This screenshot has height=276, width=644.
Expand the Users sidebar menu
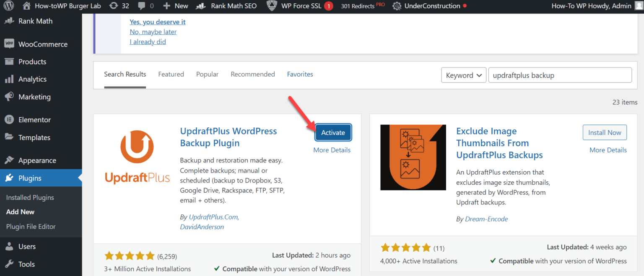tap(26, 246)
